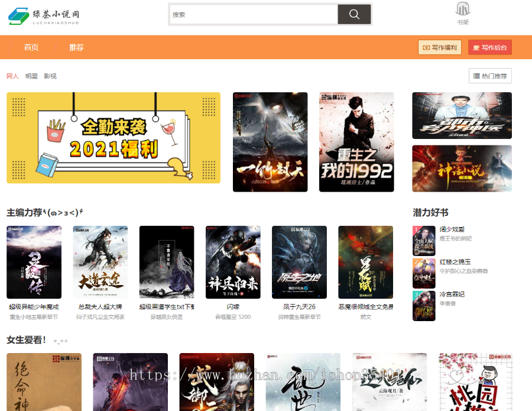Select the 影视 category filter
The height and width of the screenshot is (411, 532).
point(50,76)
